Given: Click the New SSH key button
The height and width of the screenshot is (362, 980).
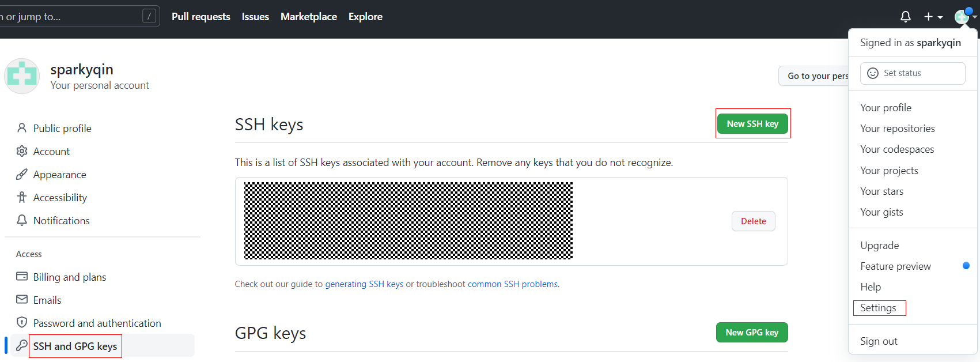Looking at the screenshot, I should click(752, 124).
